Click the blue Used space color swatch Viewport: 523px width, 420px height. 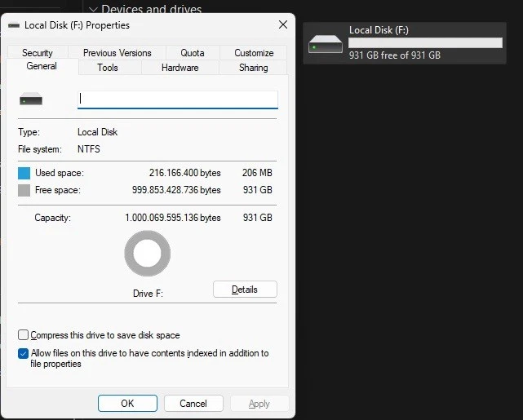pyautogui.click(x=24, y=173)
